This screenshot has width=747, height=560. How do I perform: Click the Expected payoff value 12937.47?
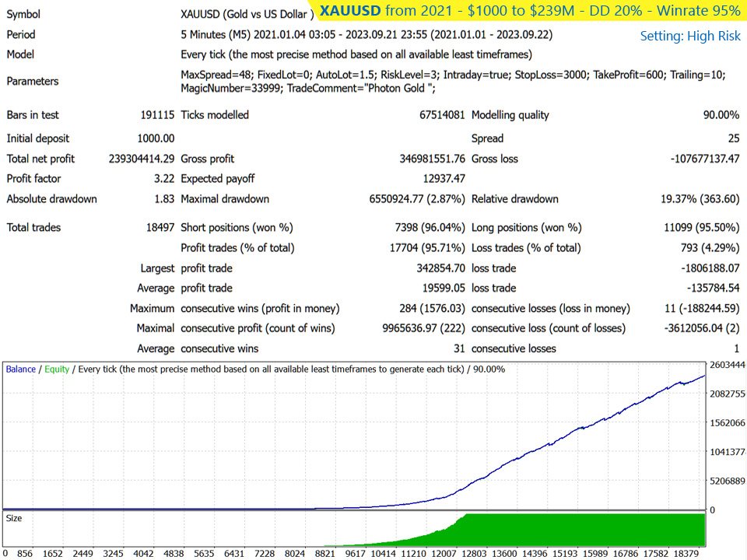pos(444,179)
